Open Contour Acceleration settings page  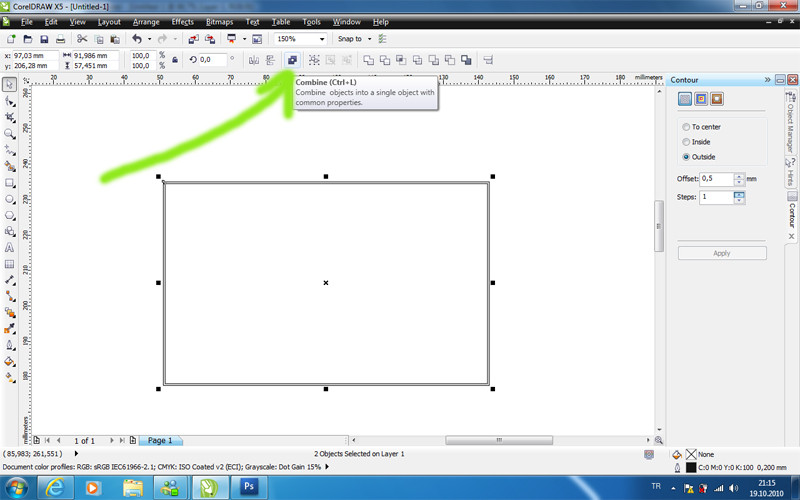click(717, 99)
